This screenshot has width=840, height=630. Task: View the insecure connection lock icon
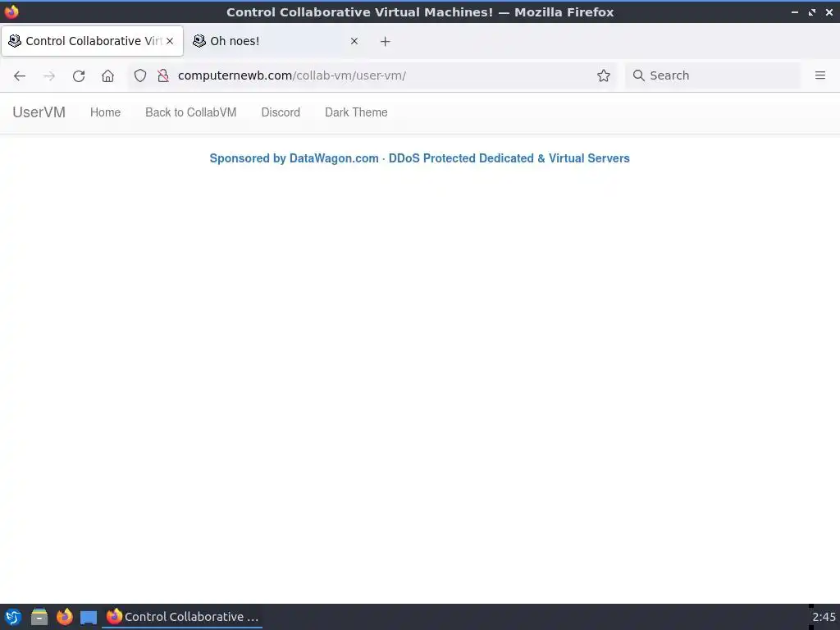tap(163, 75)
